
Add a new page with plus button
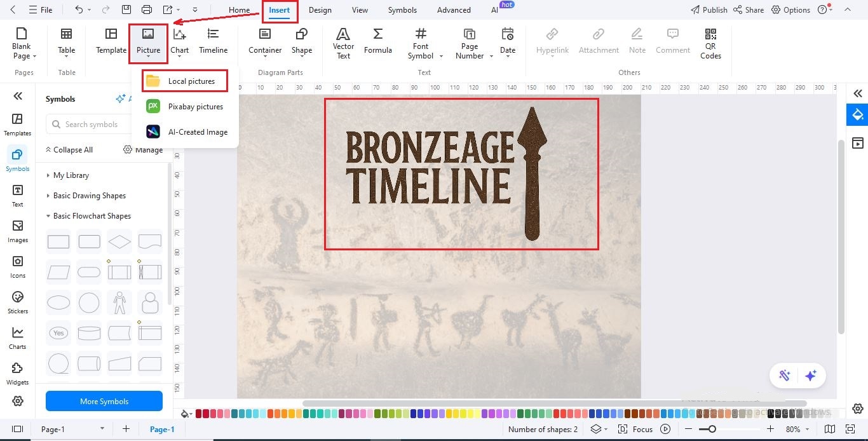click(x=126, y=429)
